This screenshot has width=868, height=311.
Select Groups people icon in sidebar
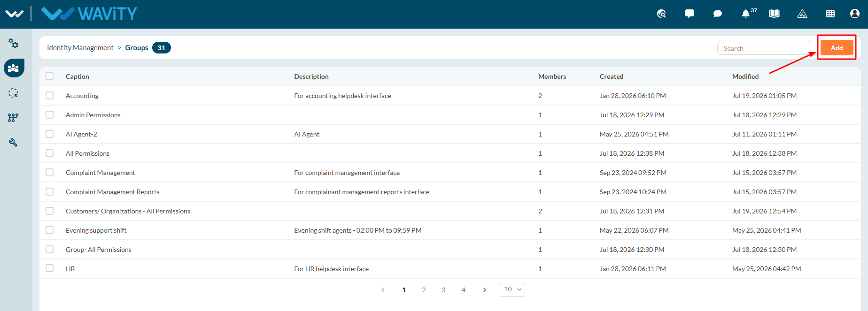pos(14,68)
